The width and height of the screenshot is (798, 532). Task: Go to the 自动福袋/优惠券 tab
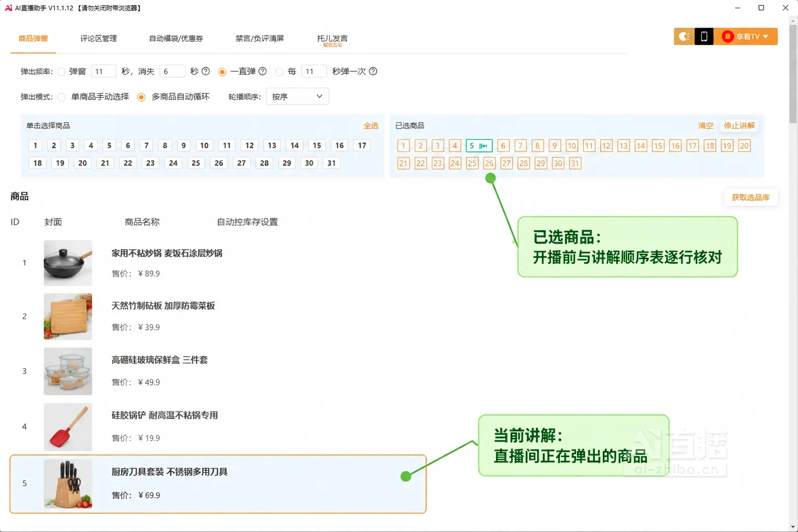[176, 38]
